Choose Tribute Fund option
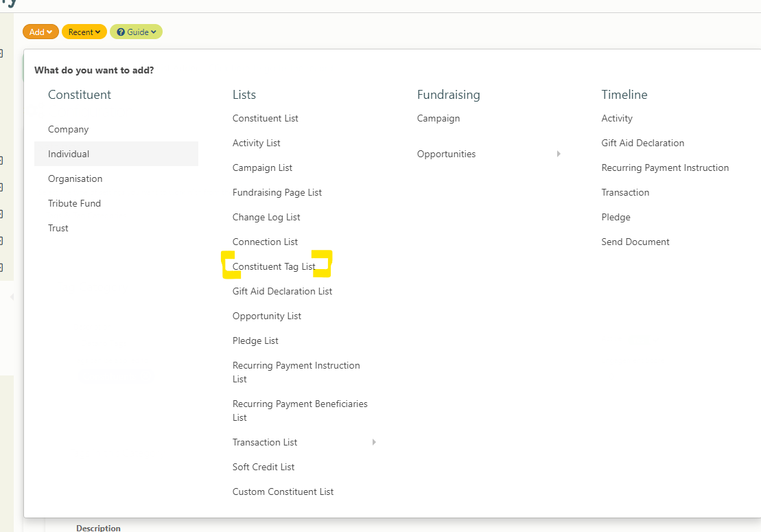 [74, 203]
